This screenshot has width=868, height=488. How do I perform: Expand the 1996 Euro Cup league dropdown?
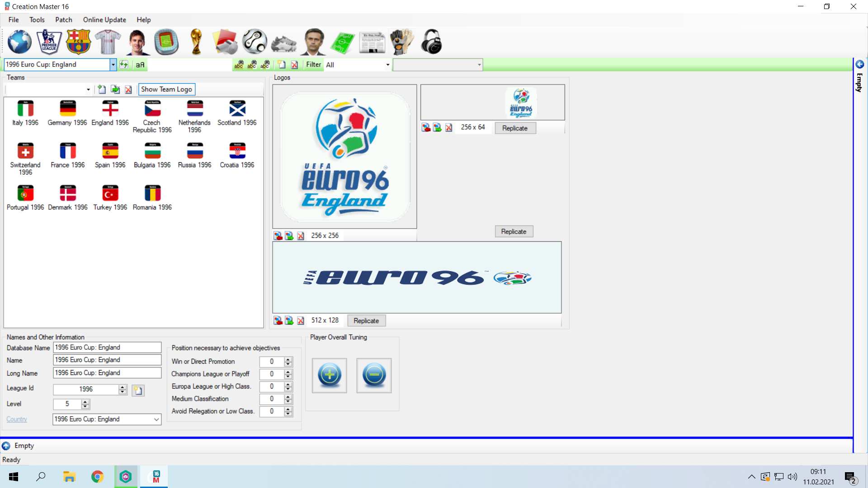tap(113, 65)
